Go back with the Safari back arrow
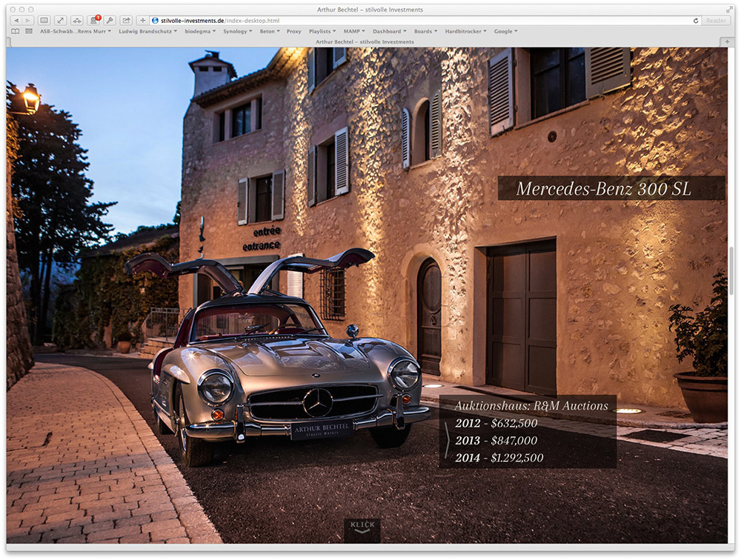The width and height of the screenshot is (741, 560). 16,20
